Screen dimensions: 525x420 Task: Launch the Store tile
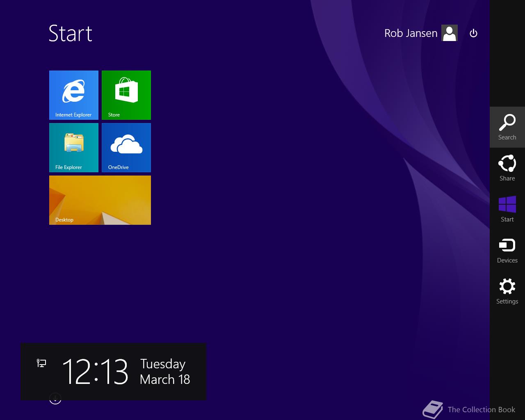point(126,95)
